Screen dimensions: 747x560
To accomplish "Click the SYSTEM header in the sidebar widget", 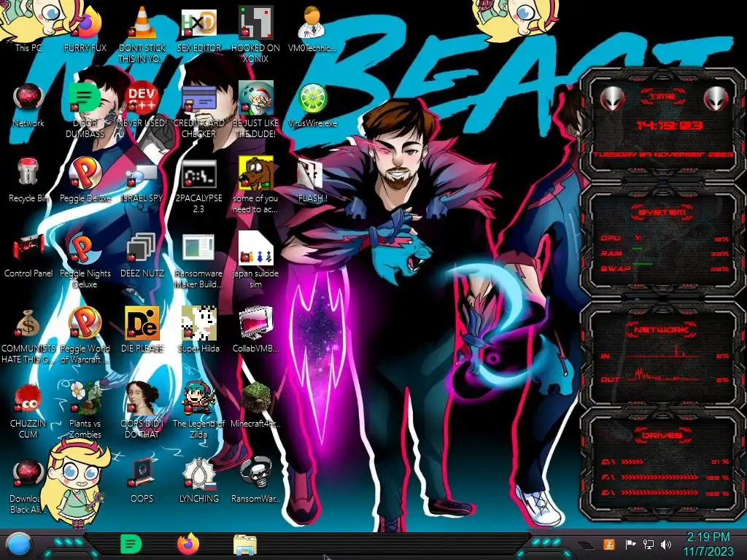I will click(662, 212).
